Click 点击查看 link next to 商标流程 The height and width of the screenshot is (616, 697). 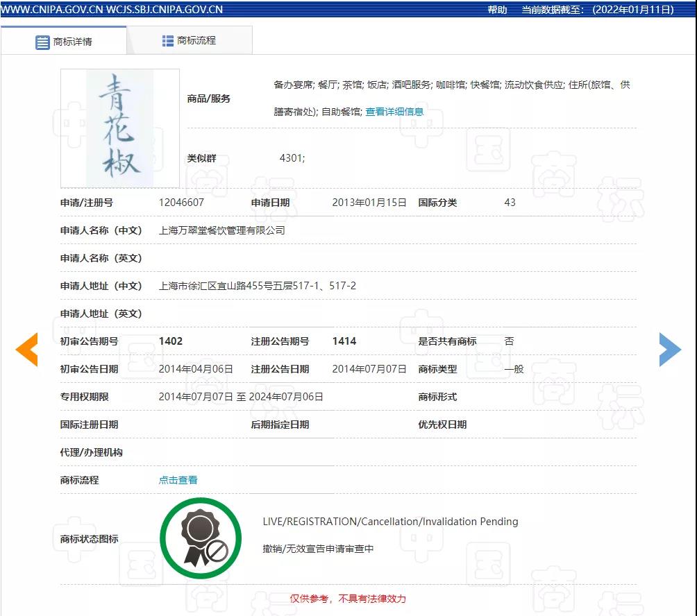[x=178, y=480]
